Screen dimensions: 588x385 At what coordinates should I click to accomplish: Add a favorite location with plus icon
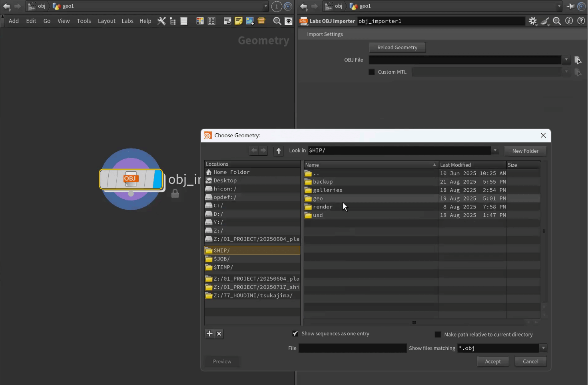(x=209, y=333)
